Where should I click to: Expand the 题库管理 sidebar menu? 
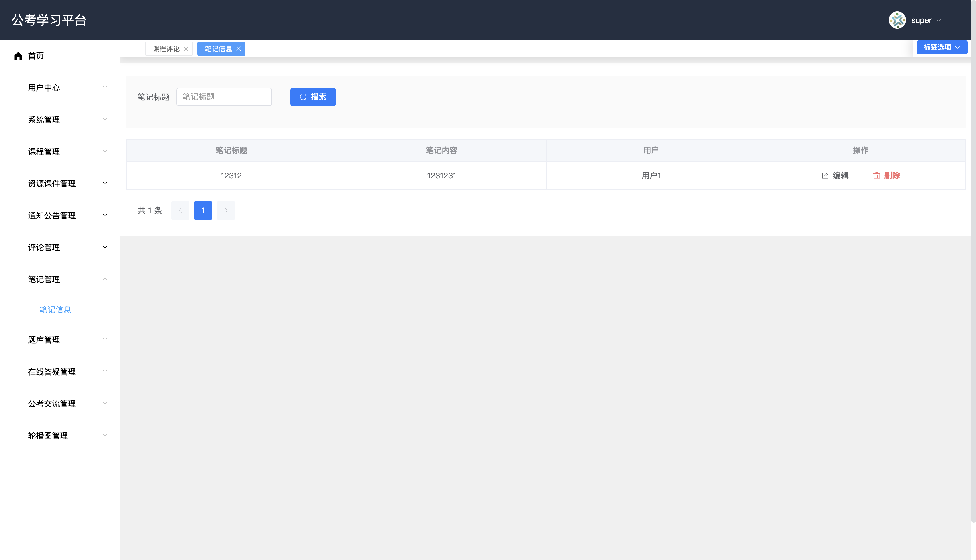click(x=67, y=340)
